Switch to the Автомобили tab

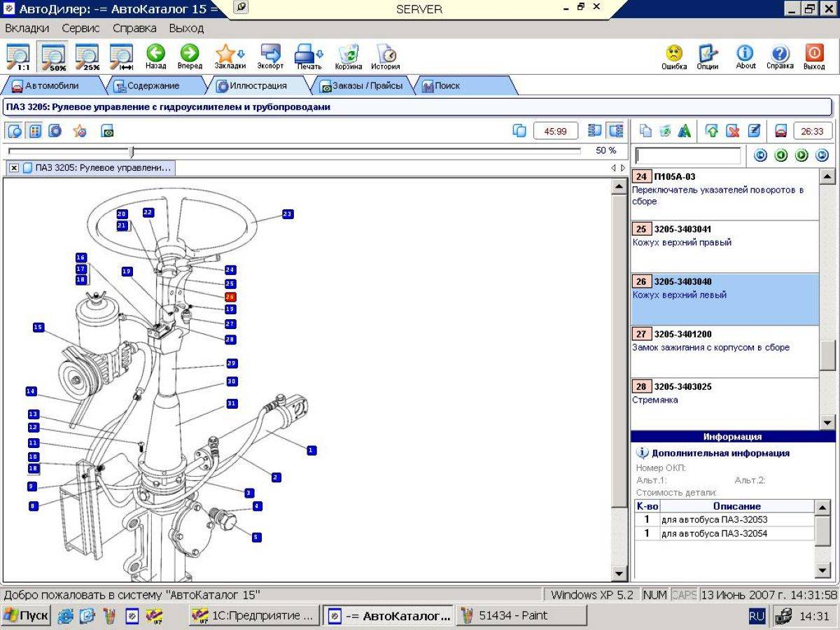click(x=52, y=86)
